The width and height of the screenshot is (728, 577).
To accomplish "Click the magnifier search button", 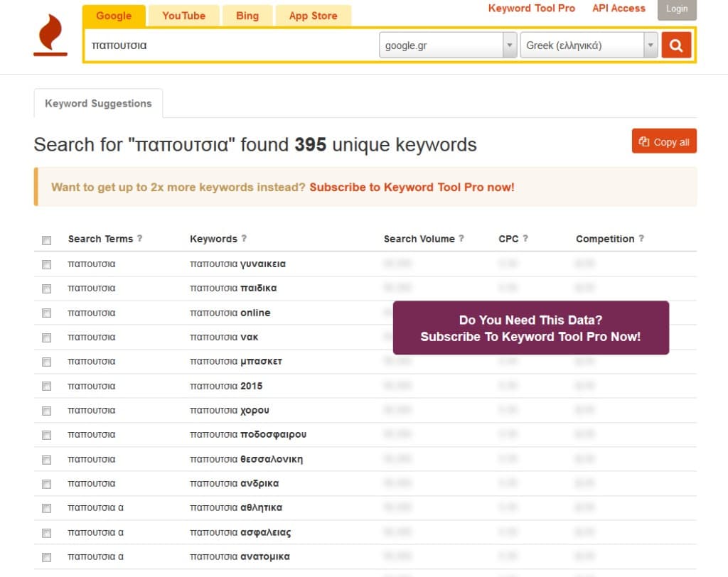I will pyautogui.click(x=676, y=45).
